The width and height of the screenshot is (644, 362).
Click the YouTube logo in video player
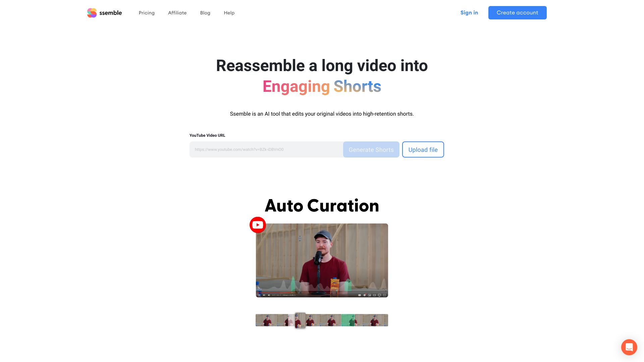pos(258,225)
